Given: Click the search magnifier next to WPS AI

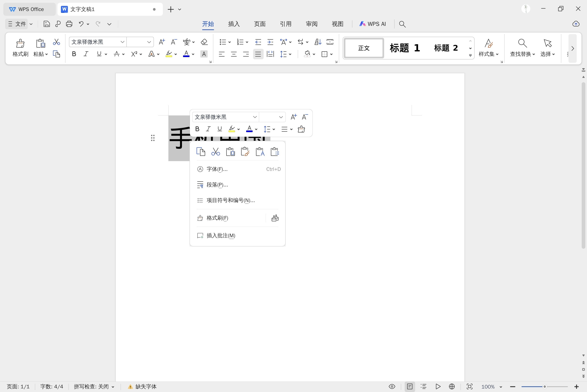Looking at the screenshot, I should coord(402,24).
